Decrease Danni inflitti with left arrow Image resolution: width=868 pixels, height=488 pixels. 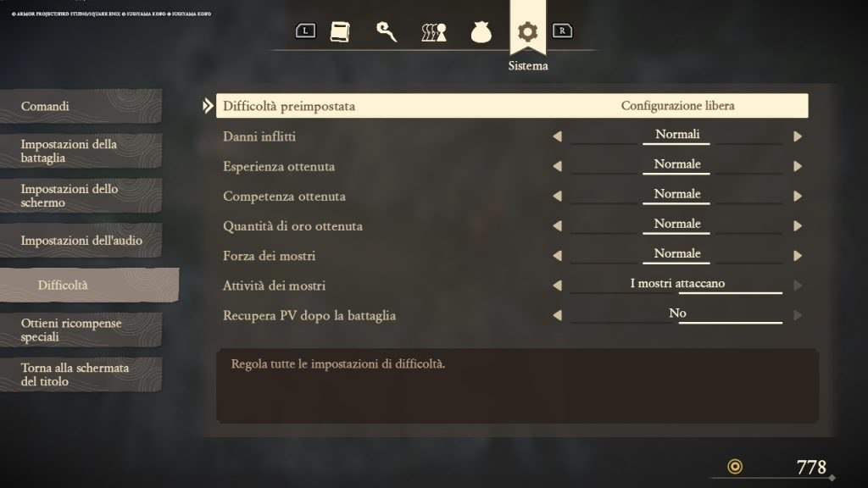tap(558, 136)
